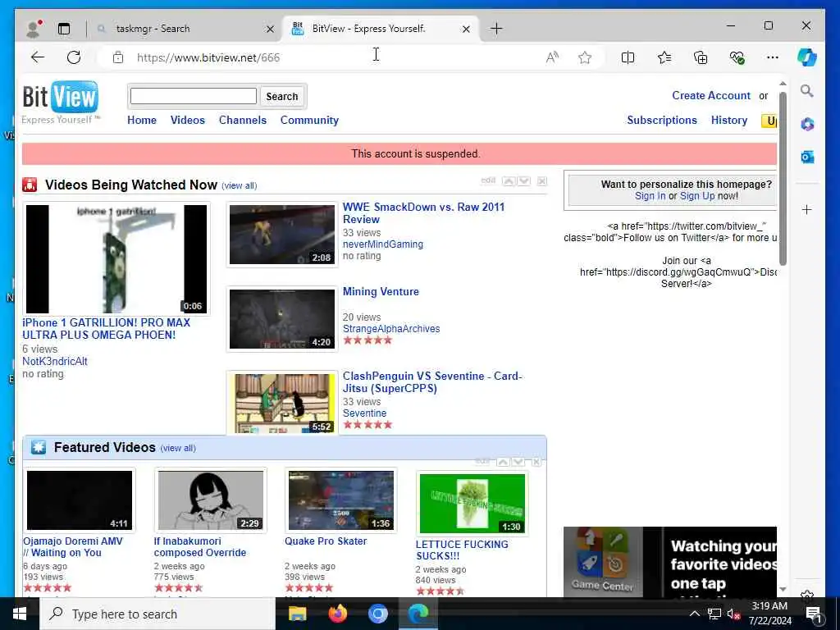
Task: View all Featured Videos
Action: coord(178,449)
